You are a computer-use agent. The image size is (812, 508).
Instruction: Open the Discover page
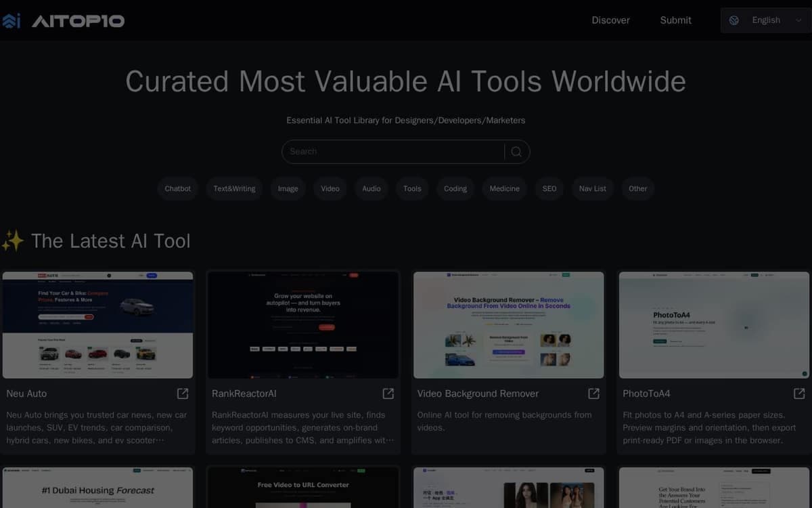coord(610,20)
